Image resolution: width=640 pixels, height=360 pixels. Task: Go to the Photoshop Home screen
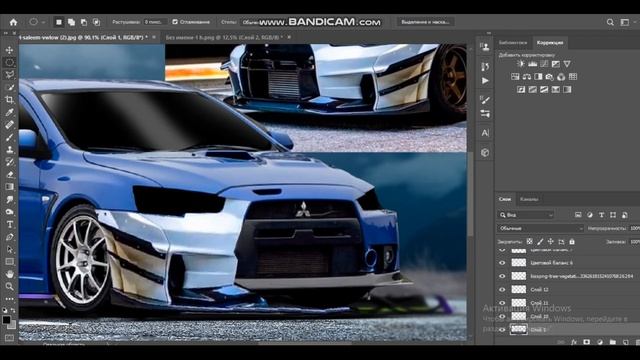click(x=13, y=22)
